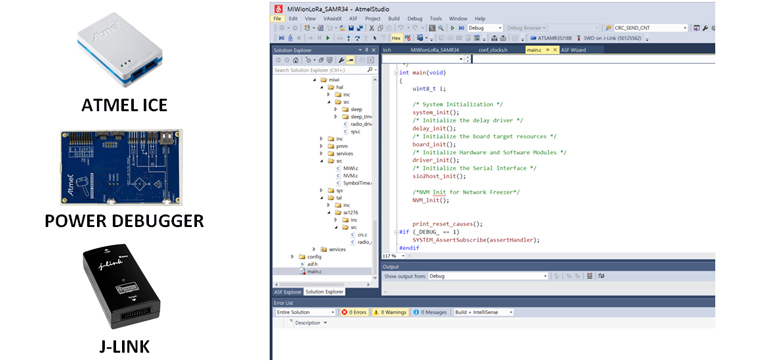This screenshot has width=760, height=364.
Task: Collapse the miwi folder
Action: click(315, 80)
